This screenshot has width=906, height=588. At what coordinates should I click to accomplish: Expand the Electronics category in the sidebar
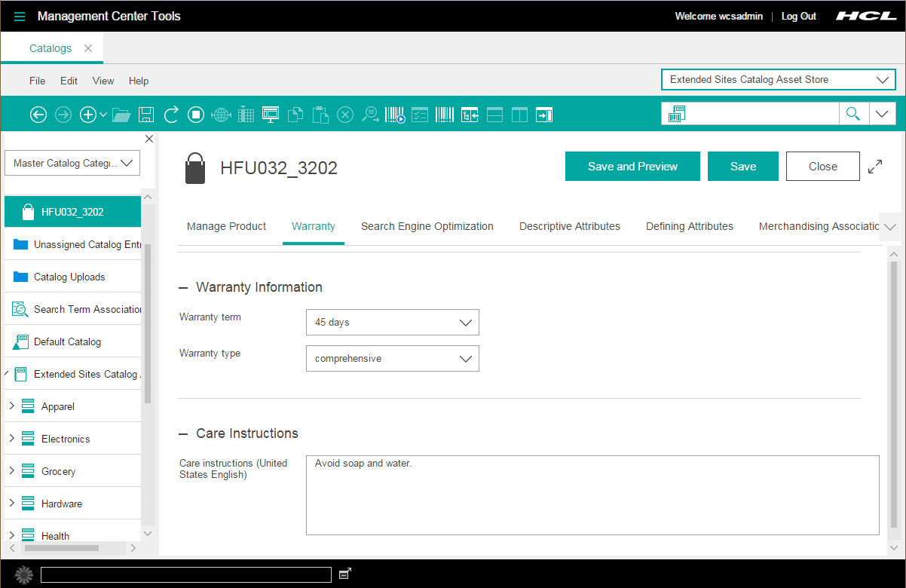(13, 438)
